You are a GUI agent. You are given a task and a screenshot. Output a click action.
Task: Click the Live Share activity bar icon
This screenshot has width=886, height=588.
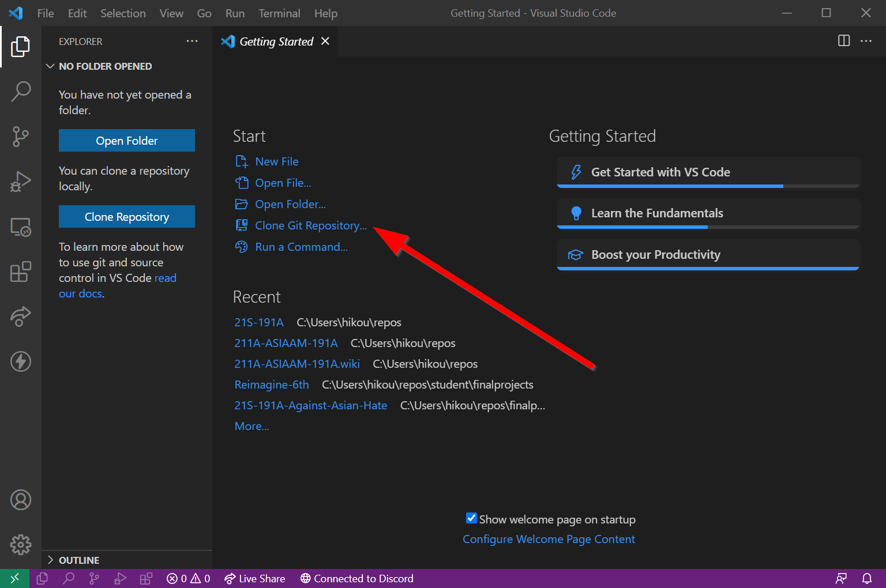click(21, 316)
